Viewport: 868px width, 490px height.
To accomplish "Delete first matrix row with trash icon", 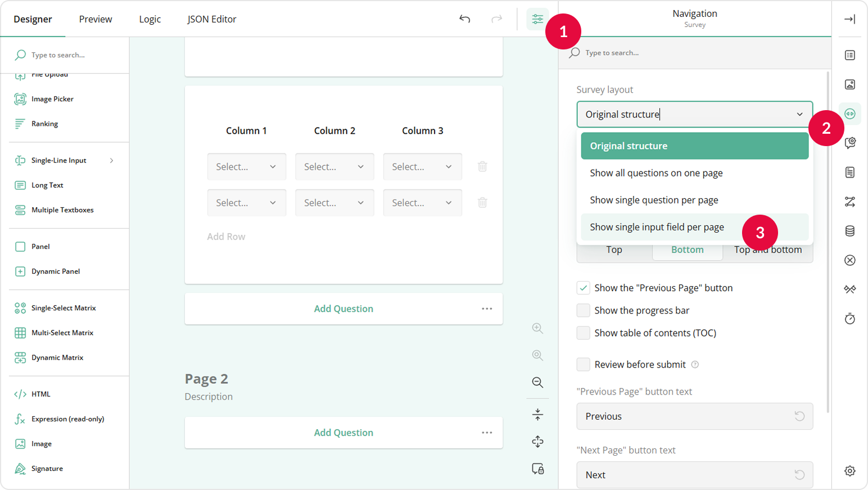I will [x=482, y=166].
